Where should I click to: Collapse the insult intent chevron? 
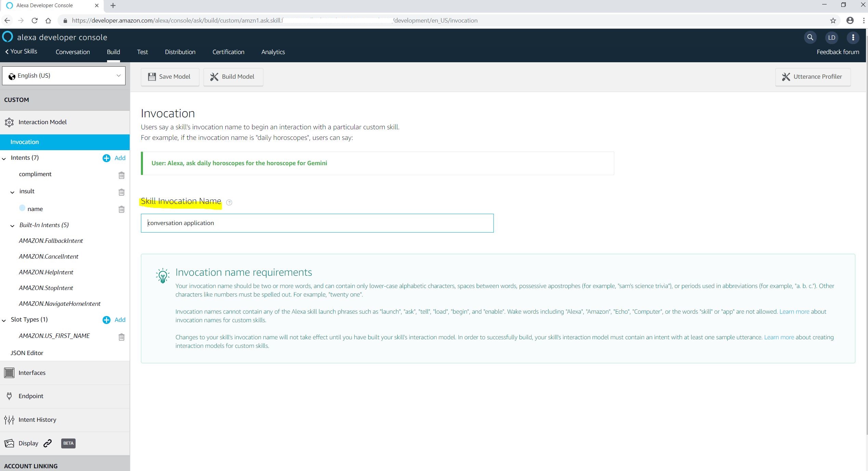(12, 192)
